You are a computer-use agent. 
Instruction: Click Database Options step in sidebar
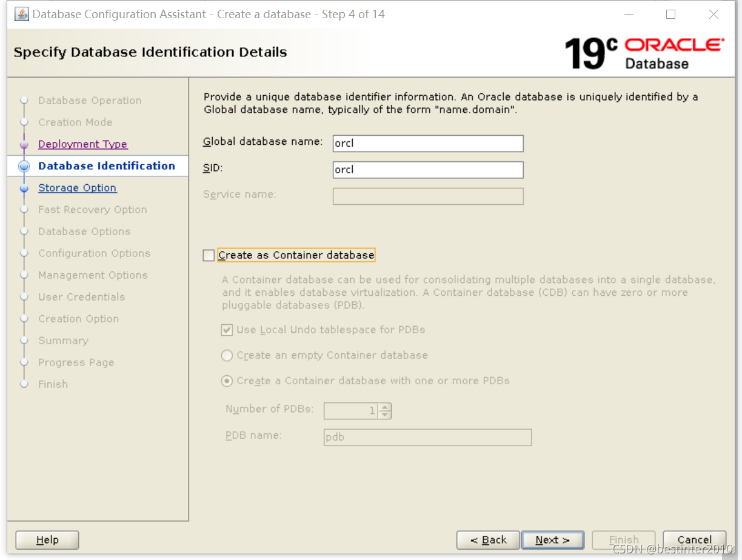(84, 232)
